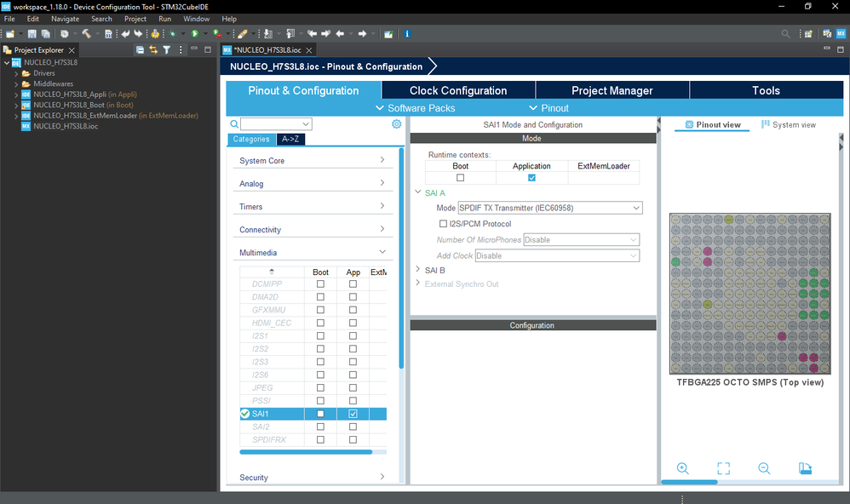Zoom out on the pinout view
The height and width of the screenshot is (504, 850).
click(764, 468)
